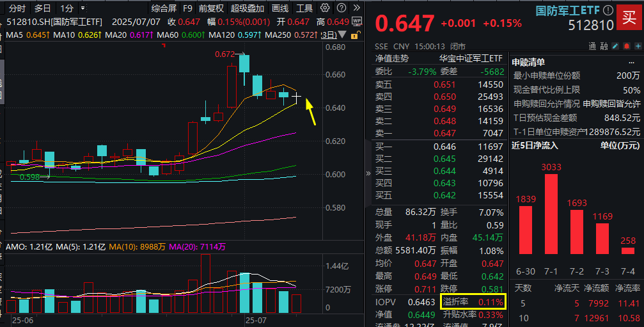Open the settings gear in chart toolbar
Viewport: 644px width, 327px height.
point(325,8)
